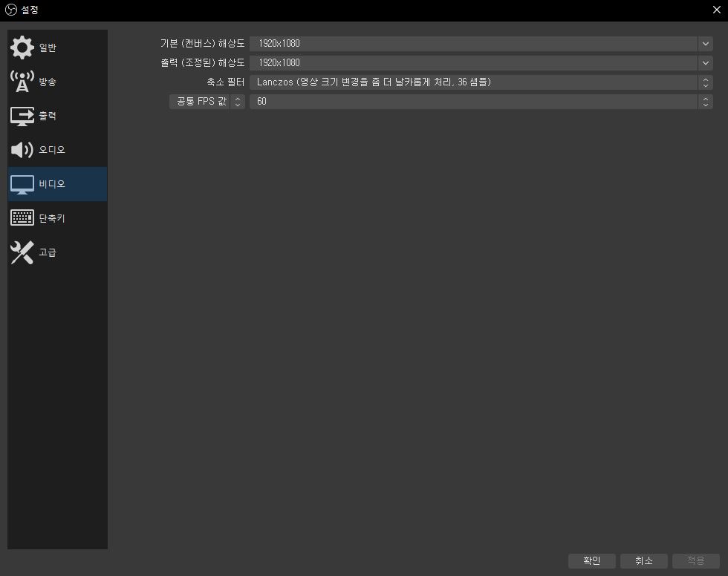Select 단축키 settings label
Screen dimensions: 728x576
[x=51, y=218]
